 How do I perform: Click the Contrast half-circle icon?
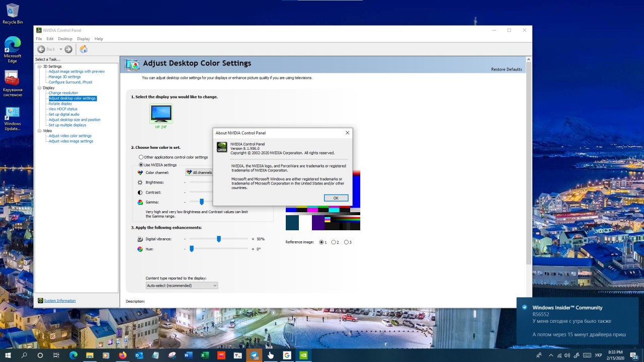[x=140, y=193]
